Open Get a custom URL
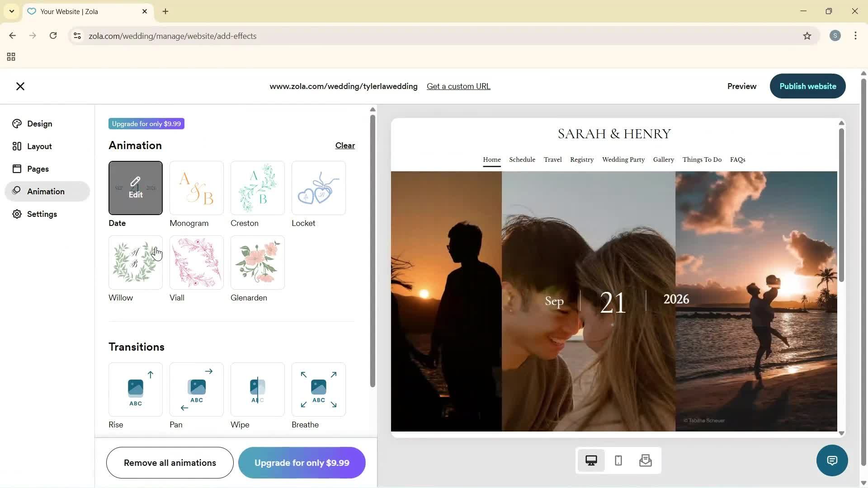Image resolution: width=868 pixels, height=488 pixels. coord(458,86)
